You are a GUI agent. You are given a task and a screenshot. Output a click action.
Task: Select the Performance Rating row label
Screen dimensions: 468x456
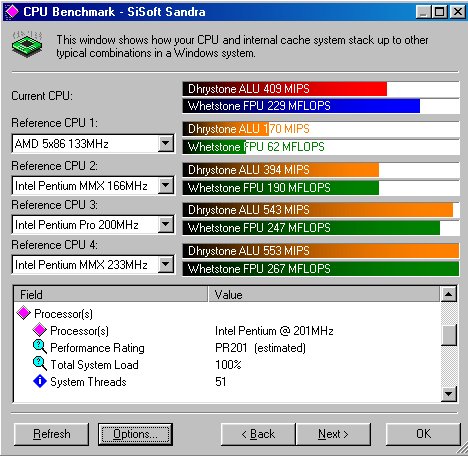97,348
